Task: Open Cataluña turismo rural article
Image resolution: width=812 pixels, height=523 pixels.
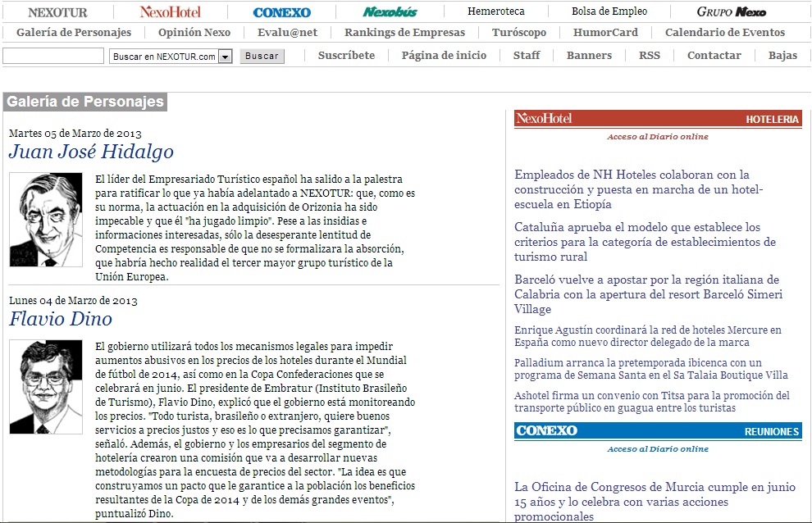Action: tap(645, 242)
